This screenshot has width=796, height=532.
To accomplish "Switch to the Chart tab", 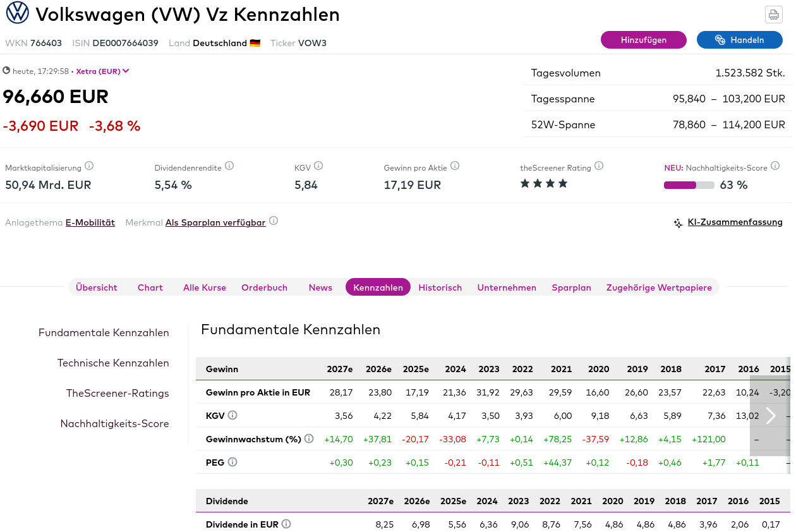I will point(150,287).
